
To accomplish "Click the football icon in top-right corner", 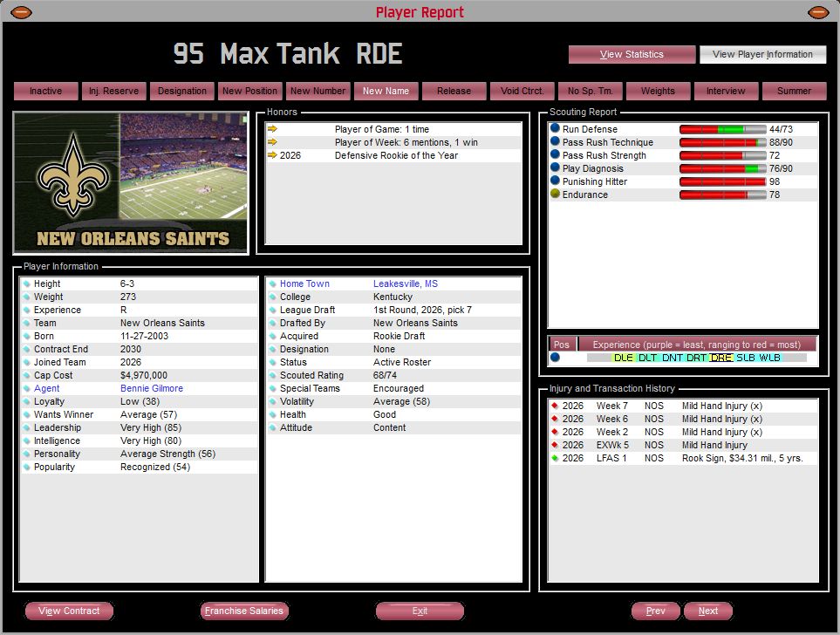I will (818, 12).
